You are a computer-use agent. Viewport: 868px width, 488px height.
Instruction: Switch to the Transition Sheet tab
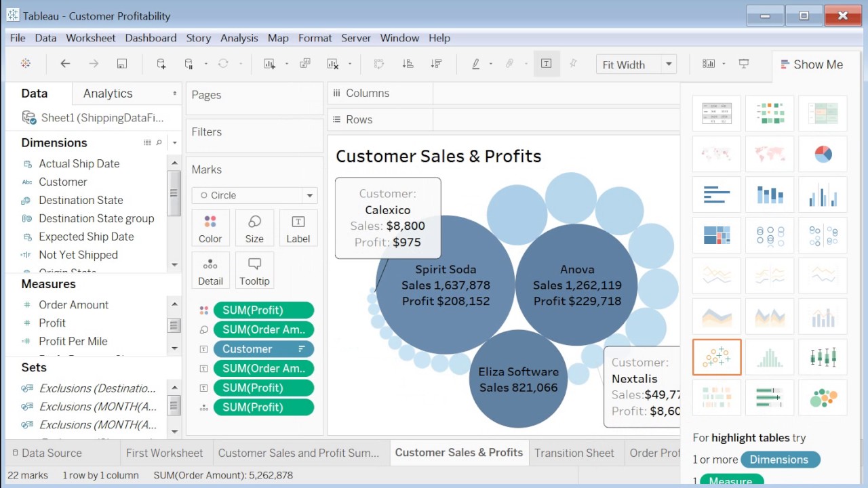point(574,453)
